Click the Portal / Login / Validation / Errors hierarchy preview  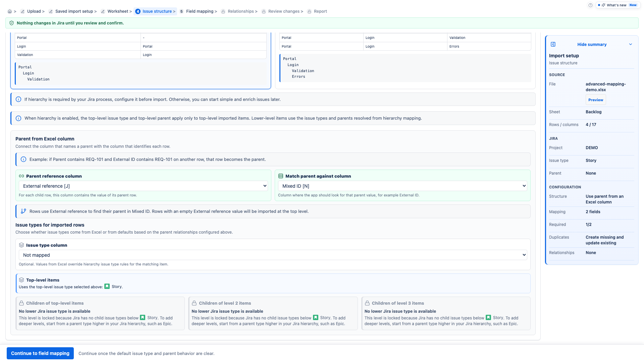[405, 68]
